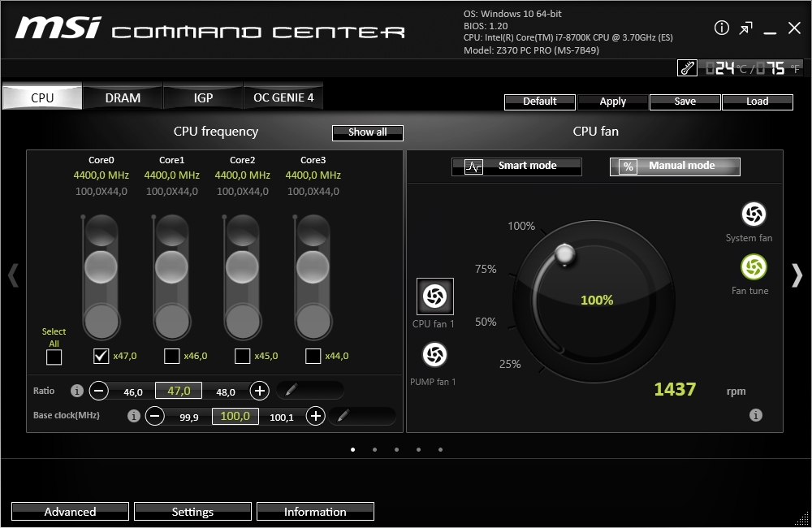
Task: Open the info icon in the title bar
Action: (721, 28)
